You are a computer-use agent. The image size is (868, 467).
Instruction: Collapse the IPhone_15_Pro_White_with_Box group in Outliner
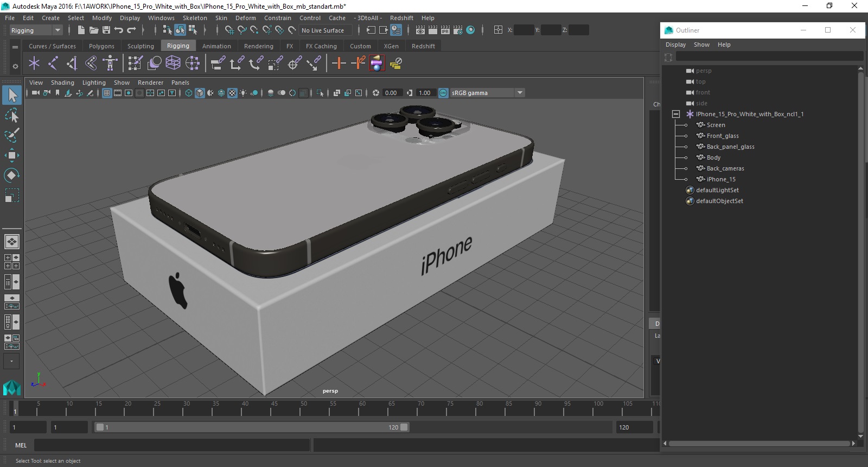[x=676, y=114]
